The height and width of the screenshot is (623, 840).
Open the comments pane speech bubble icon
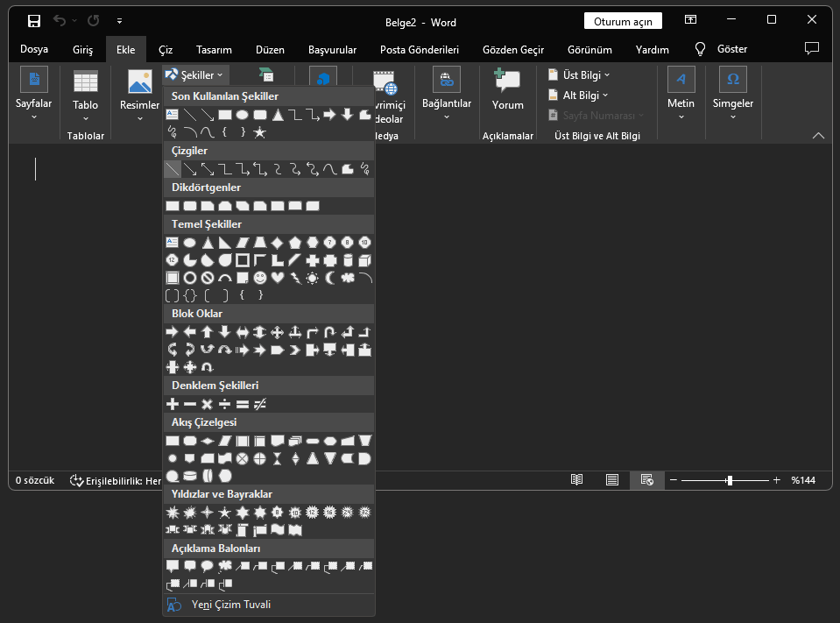pyautogui.click(x=812, y=49)
